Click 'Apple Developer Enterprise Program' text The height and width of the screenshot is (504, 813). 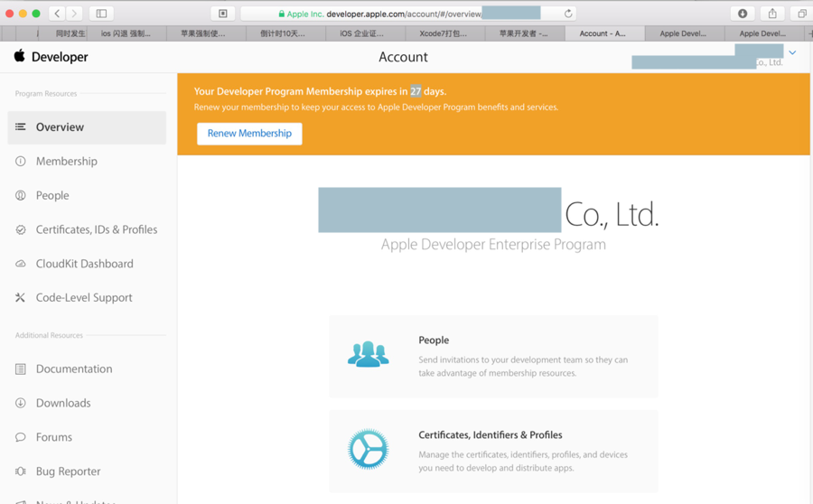(x=493, y=244)
